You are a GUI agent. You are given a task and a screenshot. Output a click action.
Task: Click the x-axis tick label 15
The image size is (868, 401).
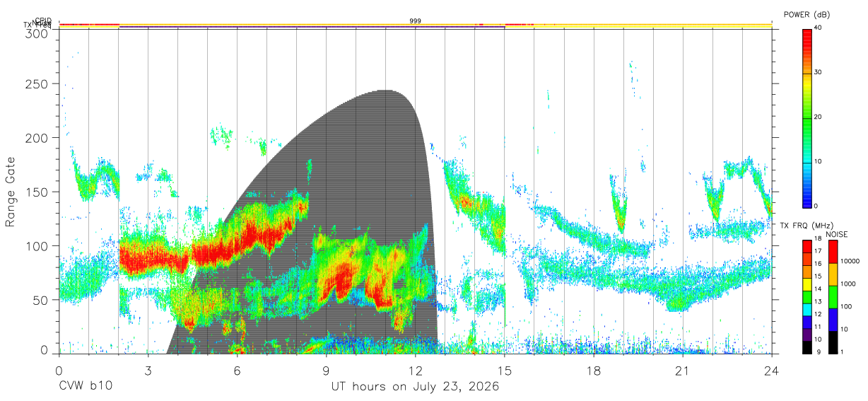click(x=504, y=371)
